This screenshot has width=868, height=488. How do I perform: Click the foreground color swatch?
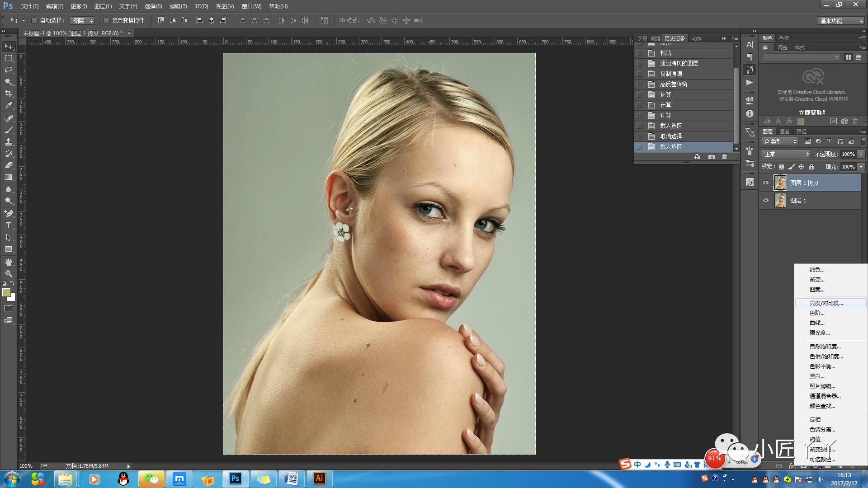(x=6, y=292)
